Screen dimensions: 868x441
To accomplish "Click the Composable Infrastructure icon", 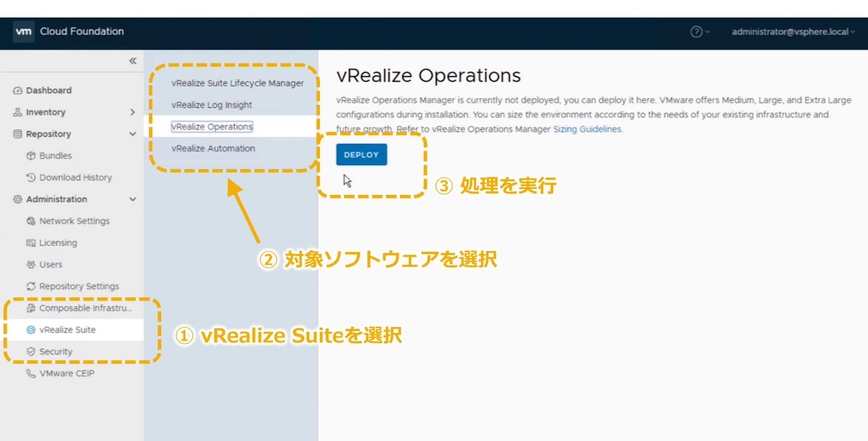I will tap(31, 308).
